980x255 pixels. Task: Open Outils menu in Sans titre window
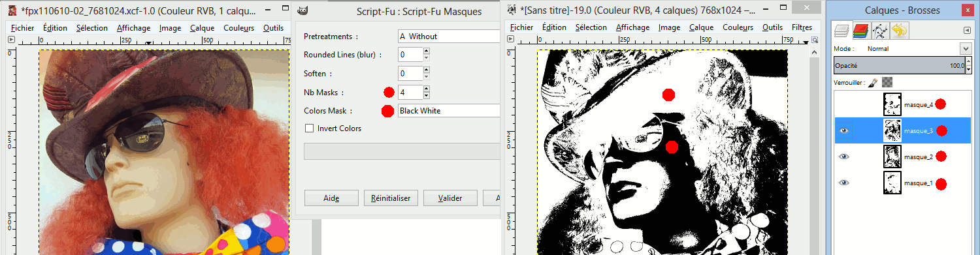[772, 27]
